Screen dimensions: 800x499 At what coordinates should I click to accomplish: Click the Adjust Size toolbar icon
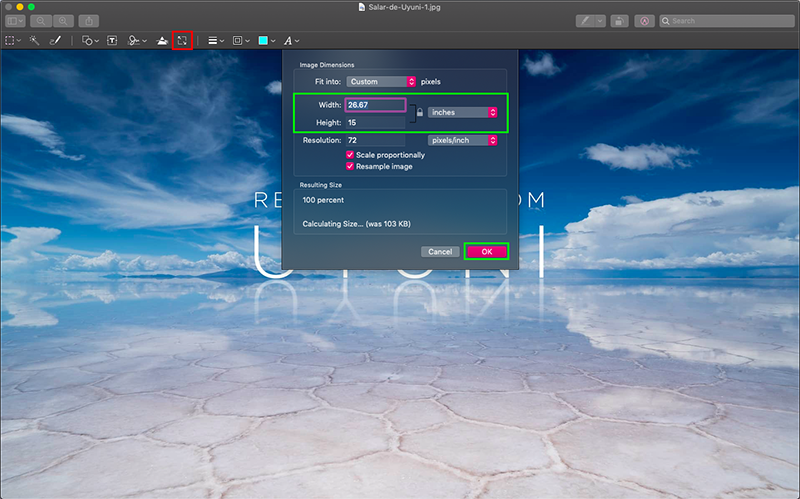pyautogui.click(x=182, y=41)
